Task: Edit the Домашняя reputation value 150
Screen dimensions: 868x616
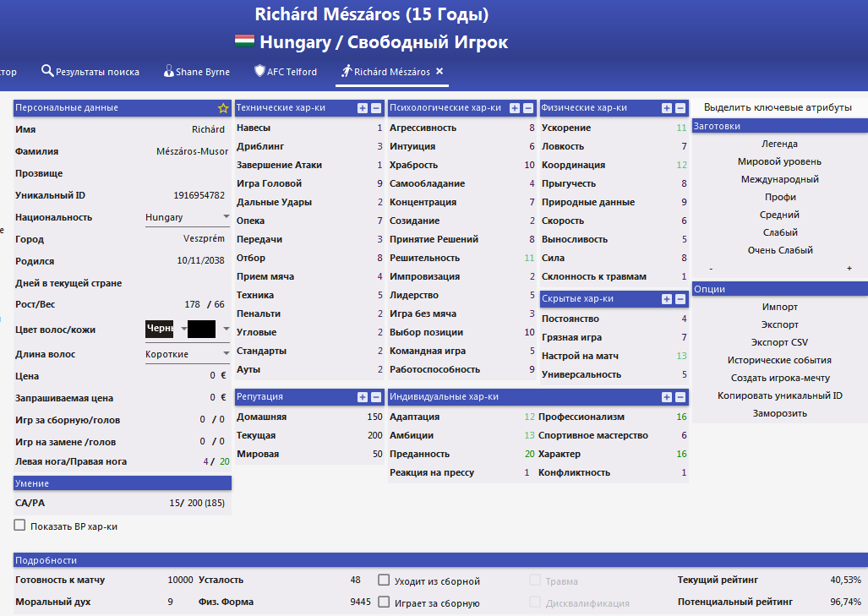Action: click(374, 417)
